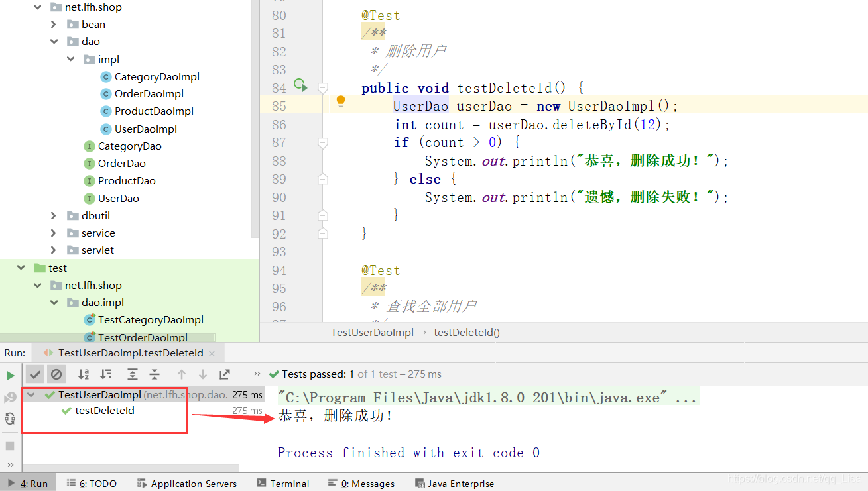
Task: Click the test results horizontal scrollbar
Action: [x=132, y=470]
